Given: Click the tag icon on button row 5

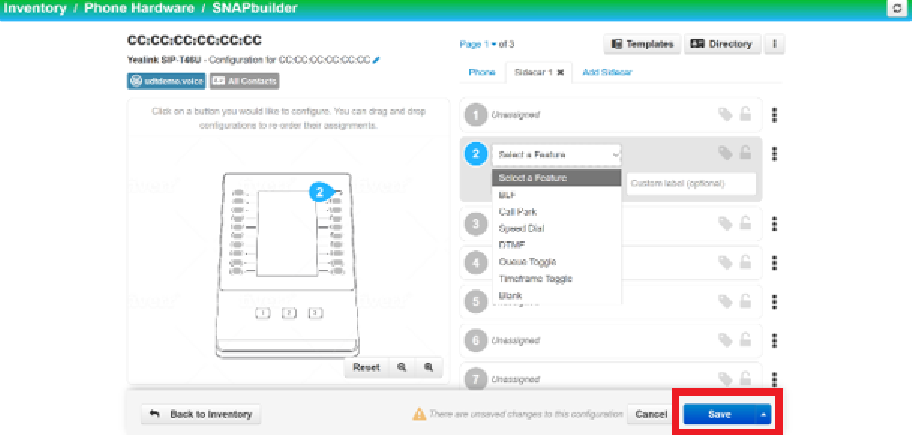Looking at the screenshot, I should [725, 301].
